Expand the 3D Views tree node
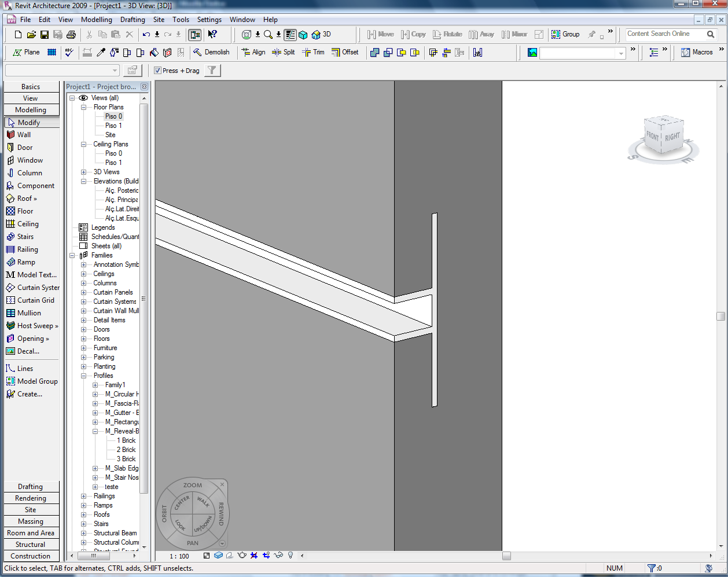 click(83, 172)
